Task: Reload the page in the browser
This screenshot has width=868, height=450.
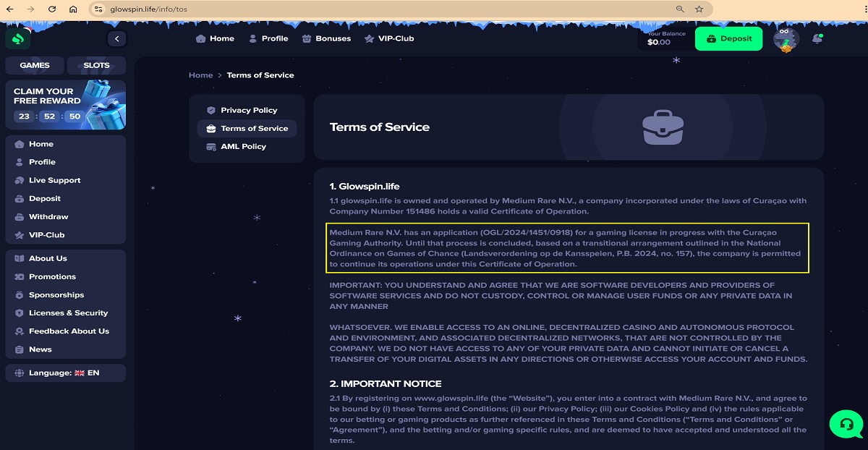Action: click(x=52, y=9)
